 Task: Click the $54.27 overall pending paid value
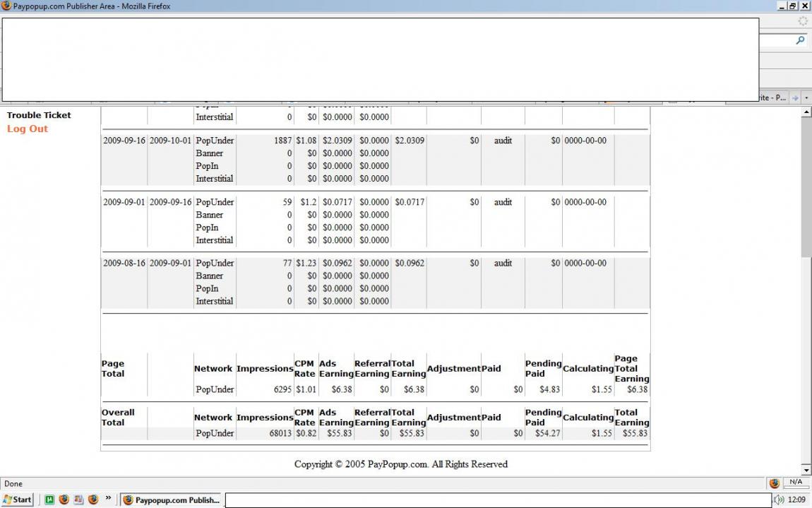pos(547,433)
